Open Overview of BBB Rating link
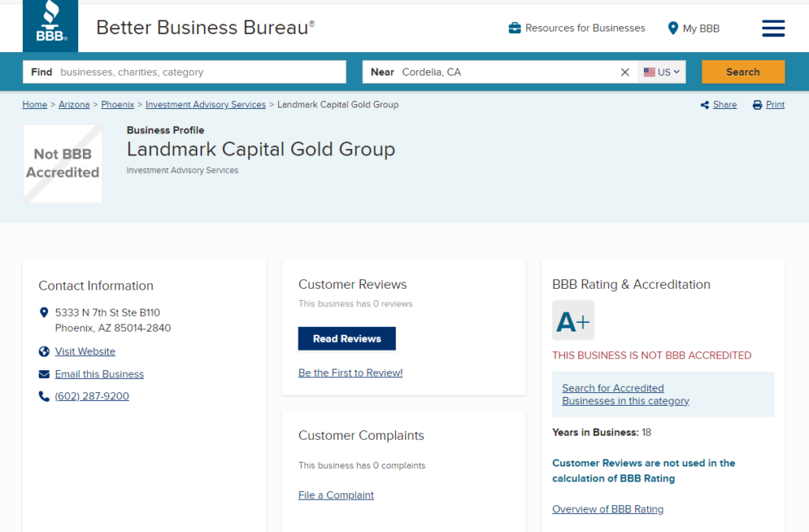Viewport: 809px width, 532px height. [608, 509]
